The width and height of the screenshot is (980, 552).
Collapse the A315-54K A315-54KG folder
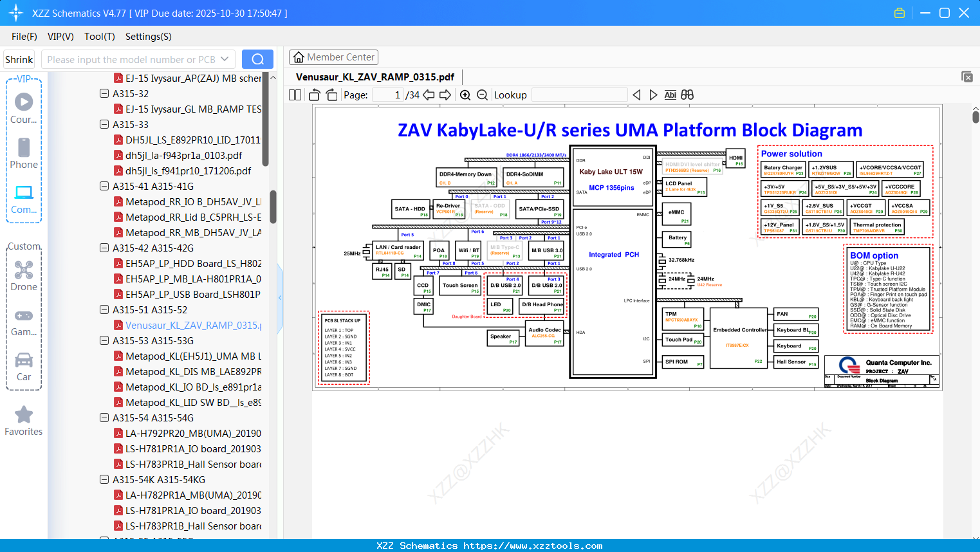104,479
